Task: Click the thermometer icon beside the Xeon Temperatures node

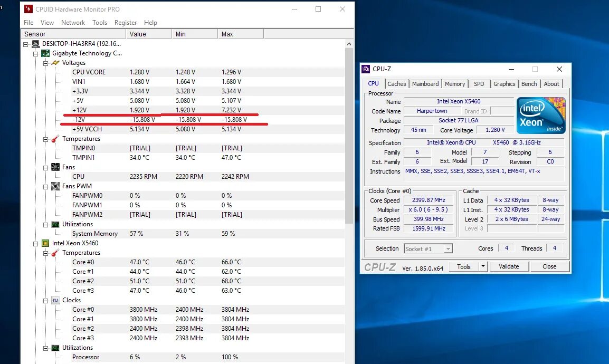Action: (55, 253)
